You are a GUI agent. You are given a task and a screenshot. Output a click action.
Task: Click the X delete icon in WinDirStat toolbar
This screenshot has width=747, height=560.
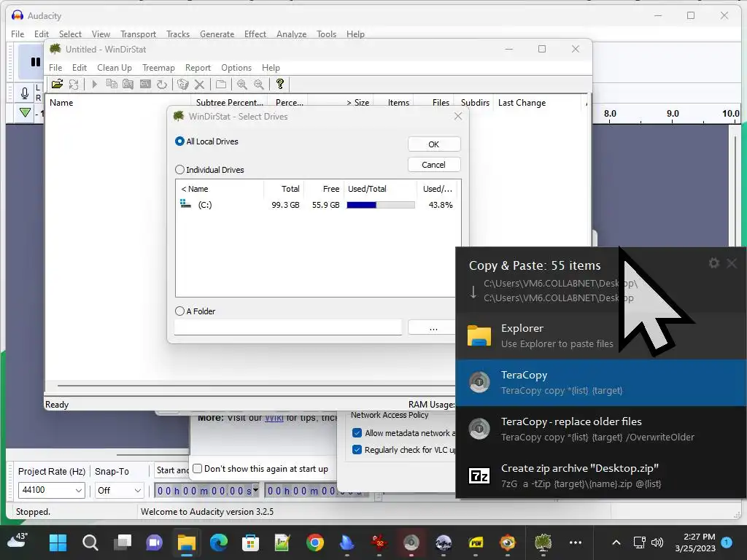tap(200, 85)
